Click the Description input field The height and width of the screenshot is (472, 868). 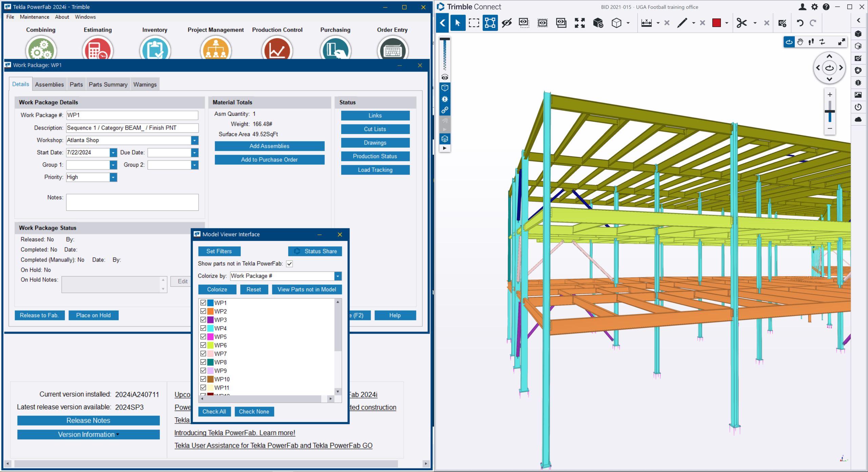(x=132, y=128)
